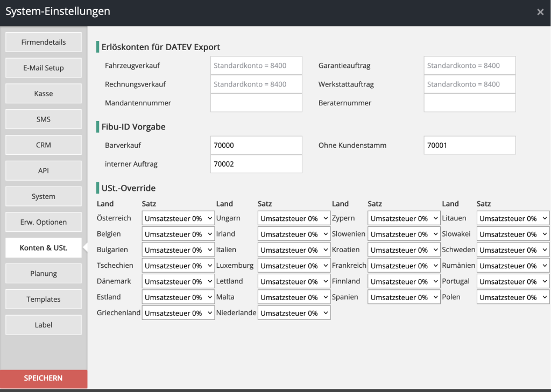This screenshot has height=392, width=551.
Task: Select the Barverkauf Fibu-ID field
Action: point(256,145)
